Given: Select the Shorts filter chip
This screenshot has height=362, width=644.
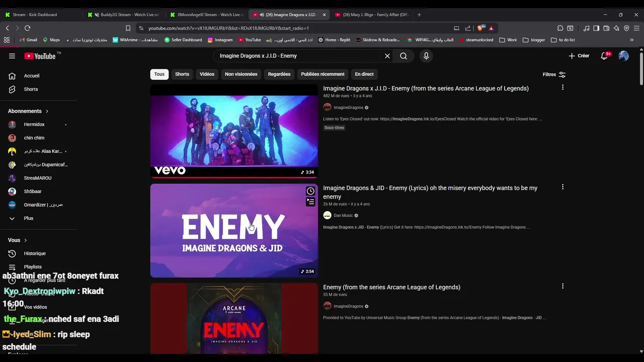Looking at the screenshot, I should pyautogui.click(x=182, y=74).
